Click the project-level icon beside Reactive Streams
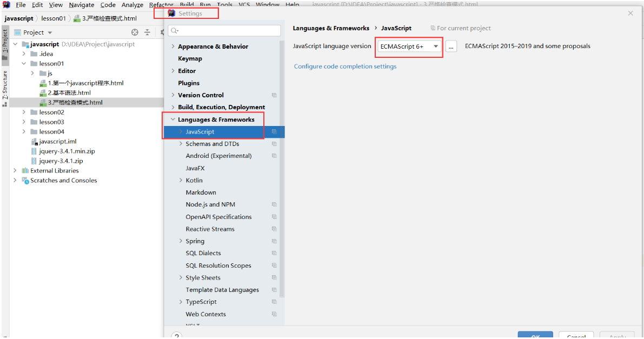 pyautogui.click(x=274, y=229)
